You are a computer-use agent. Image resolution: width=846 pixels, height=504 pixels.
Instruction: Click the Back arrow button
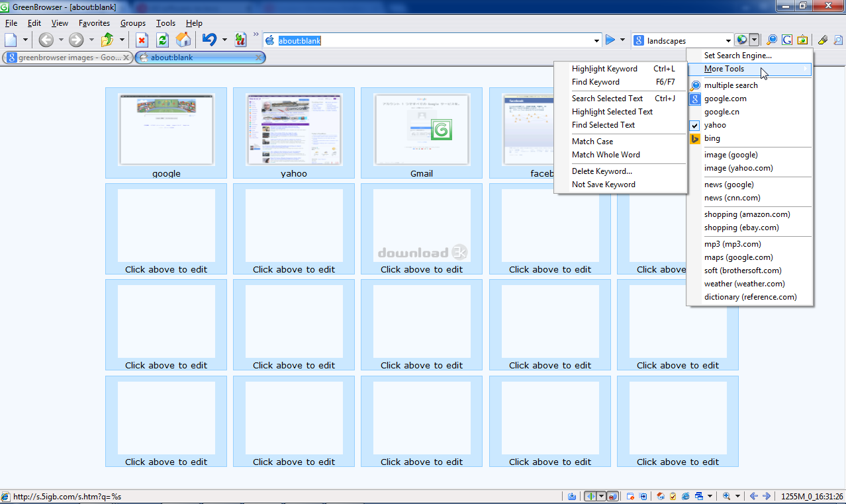coord(46,40)
